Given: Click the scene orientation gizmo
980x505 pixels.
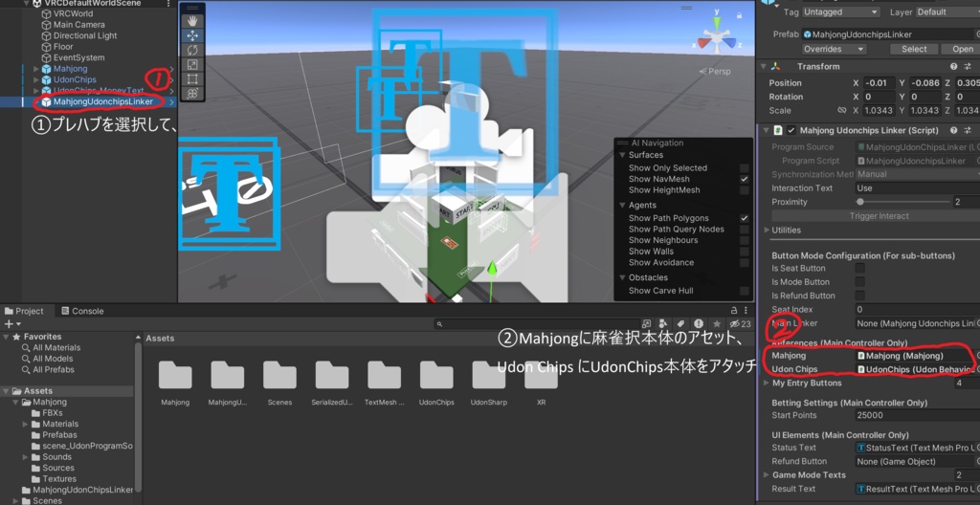Looking at the screenshot, I should point(718,37).
